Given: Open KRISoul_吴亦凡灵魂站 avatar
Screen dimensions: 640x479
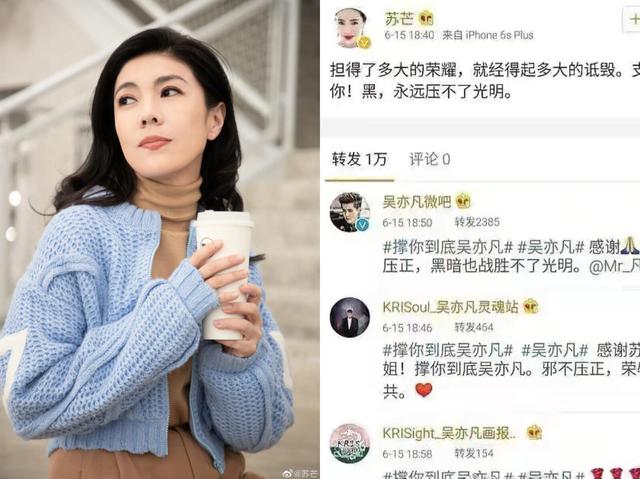Looking at the screenshot, I should coord(350,317).
